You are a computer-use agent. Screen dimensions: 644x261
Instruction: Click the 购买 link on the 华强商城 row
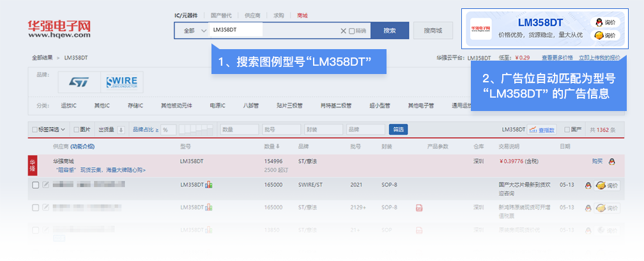(x=597, y=161)
